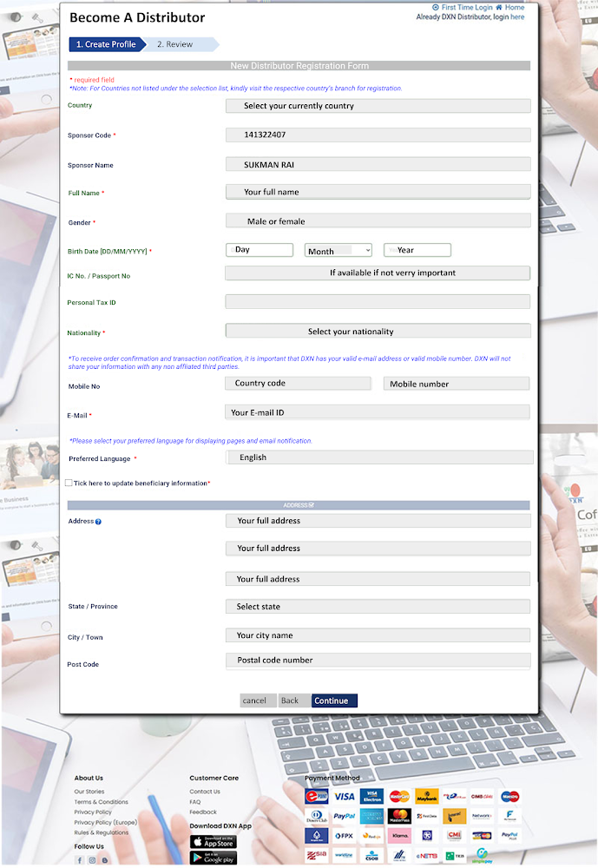
Task: Go to the Home link
Action: click(x=510, y=7)
